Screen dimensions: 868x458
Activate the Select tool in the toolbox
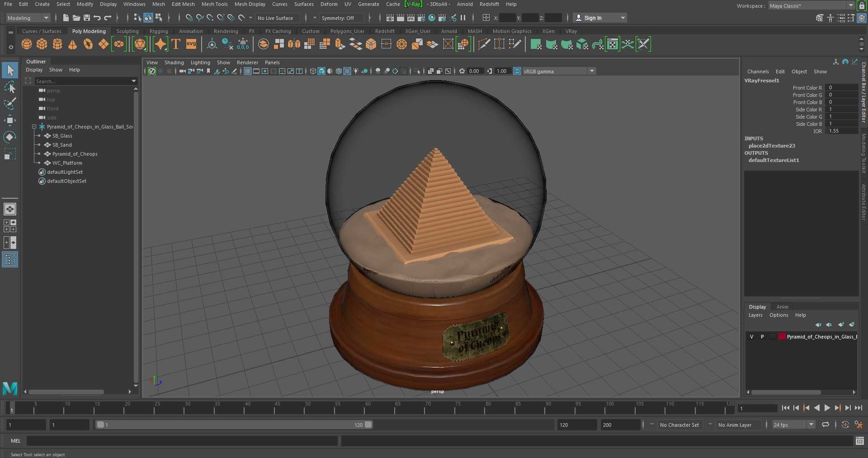10,70
